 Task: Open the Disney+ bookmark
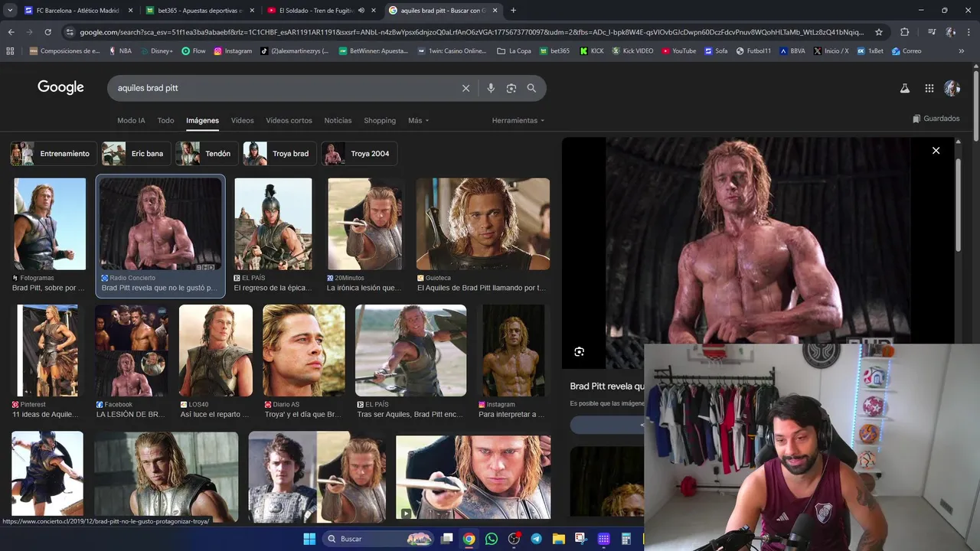click(x=156, y=51)
